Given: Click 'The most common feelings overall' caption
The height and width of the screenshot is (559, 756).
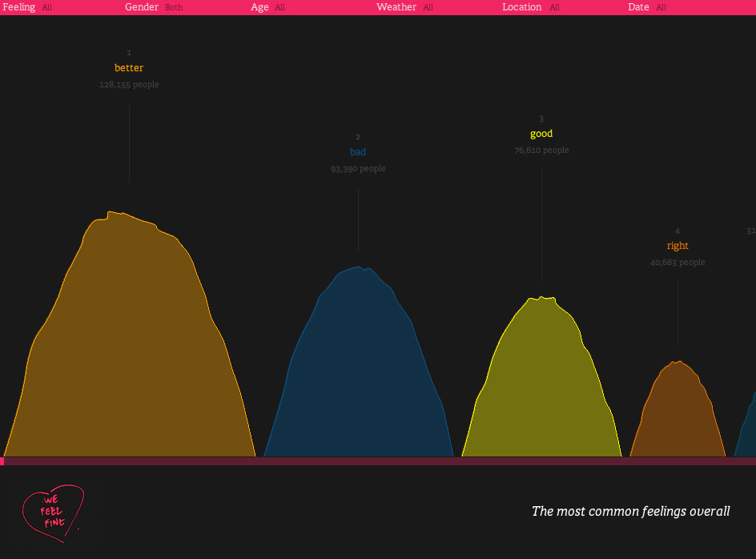Looking at the screenshot, I should click(630, 511).
